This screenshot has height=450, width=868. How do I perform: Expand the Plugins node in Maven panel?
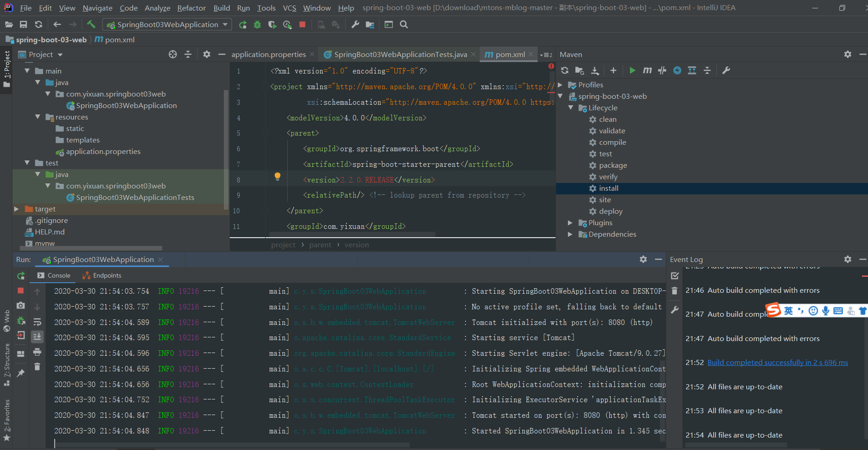tap(570, 222)
